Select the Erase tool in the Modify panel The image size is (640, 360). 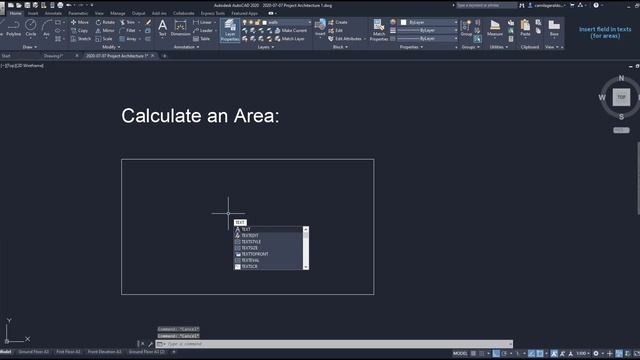click(148, 22)
